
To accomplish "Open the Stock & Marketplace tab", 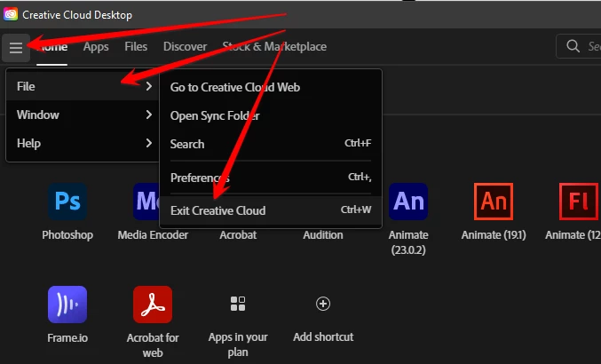I will coord(274,46).
